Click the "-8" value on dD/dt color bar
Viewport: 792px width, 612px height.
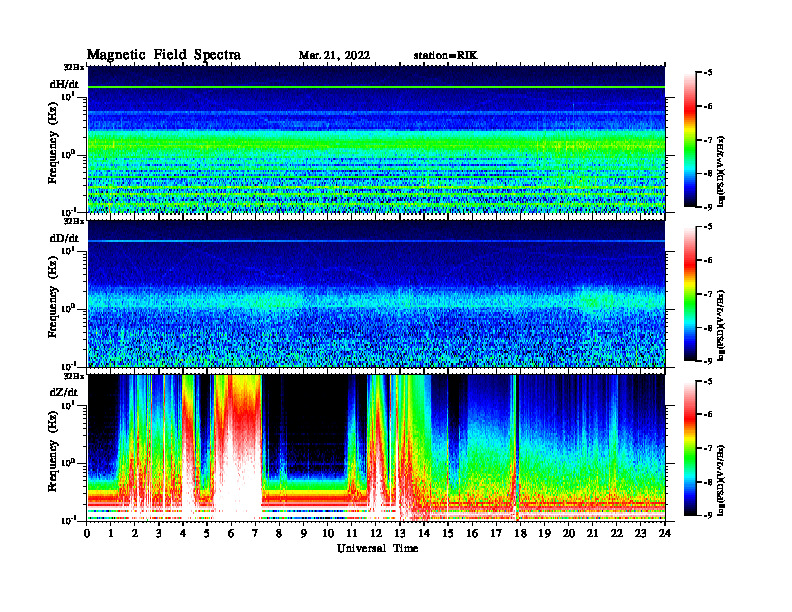point(708,328)
